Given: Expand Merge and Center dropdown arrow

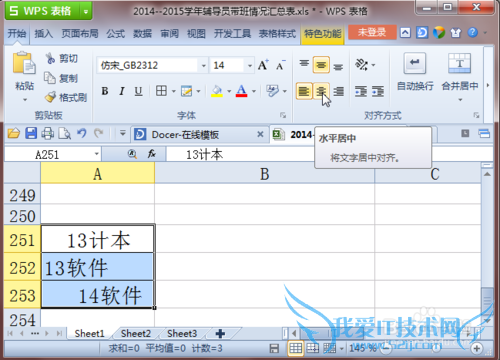Looking at the screenshot, I should click(x=460, y=100).
